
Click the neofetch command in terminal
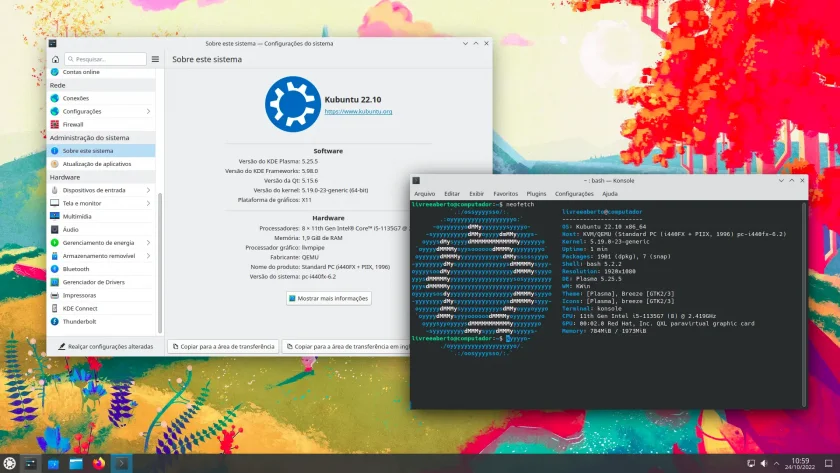pos(520,205)
